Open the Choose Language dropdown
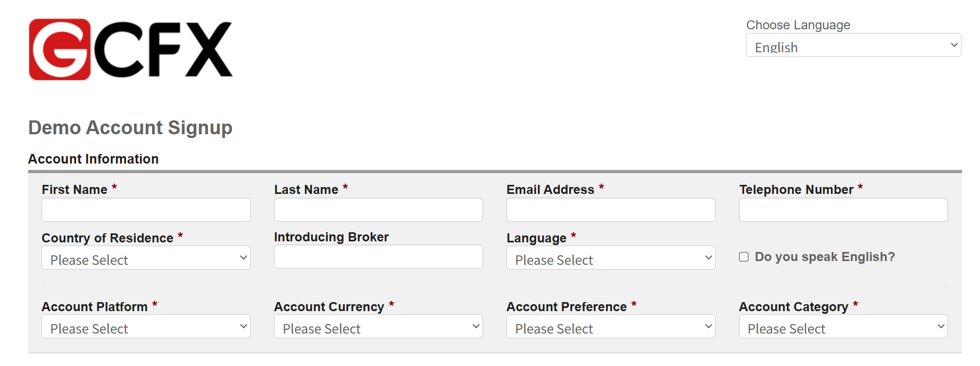The image size is (980, 366). pyautogui.click(x=853, y=45)
